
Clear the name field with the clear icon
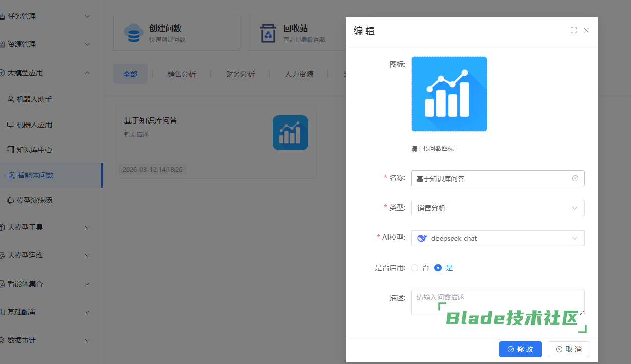click(575, 178)
